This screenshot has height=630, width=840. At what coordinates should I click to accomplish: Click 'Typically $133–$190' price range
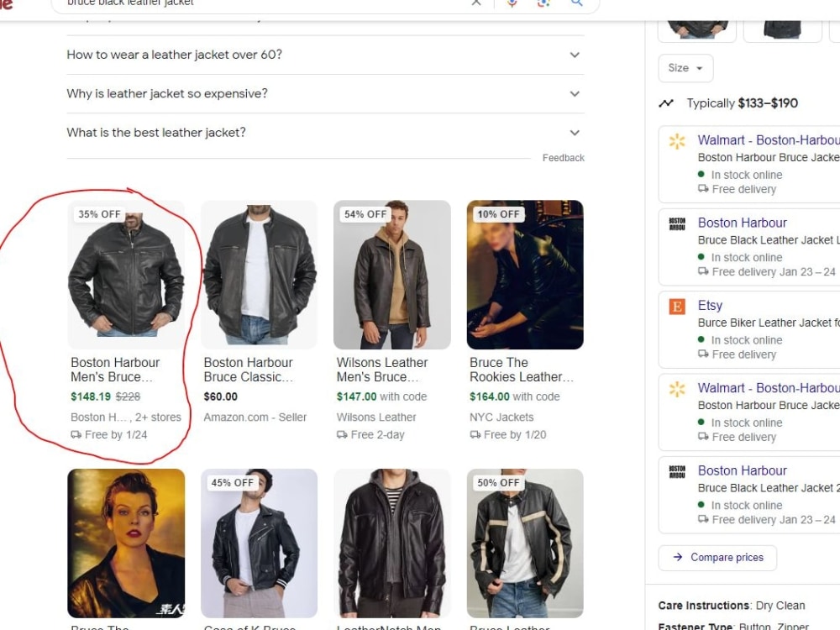[x=742, y=102]
